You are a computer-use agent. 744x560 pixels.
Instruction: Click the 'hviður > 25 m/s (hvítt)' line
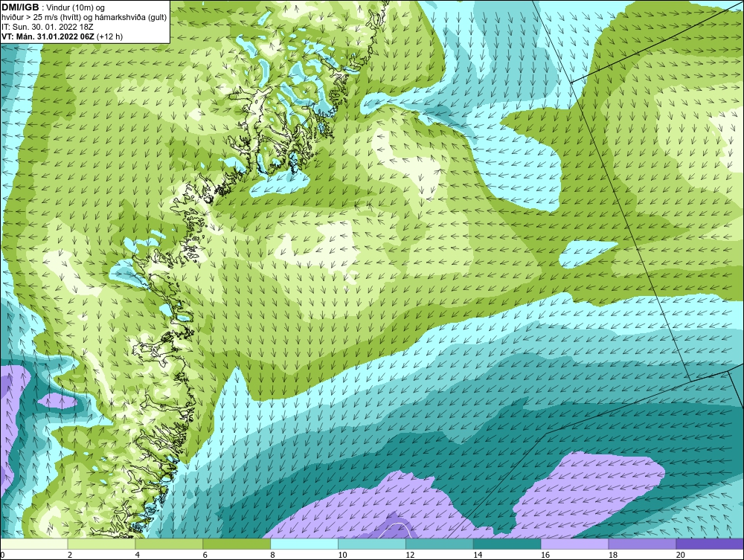[x=40, y=18]
